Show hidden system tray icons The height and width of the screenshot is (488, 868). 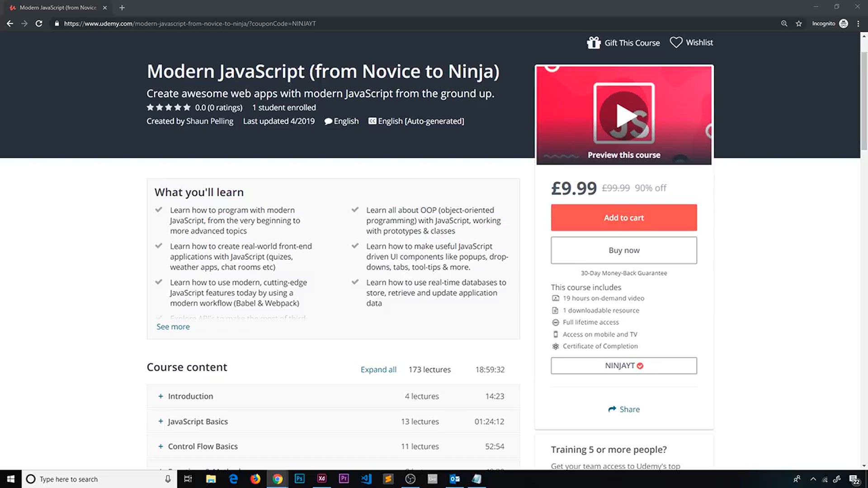(813, 479)
